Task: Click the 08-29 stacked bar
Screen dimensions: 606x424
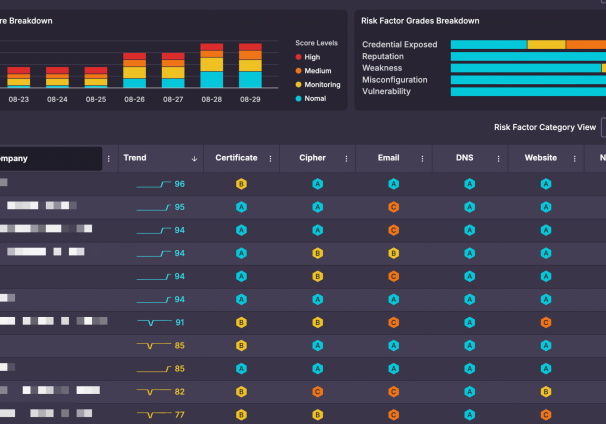Action: click(250, 66)
